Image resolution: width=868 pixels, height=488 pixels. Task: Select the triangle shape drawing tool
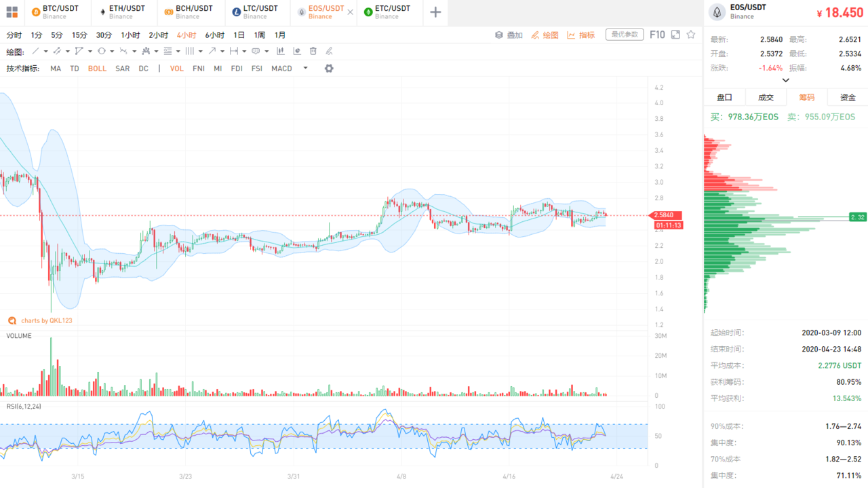click(x=79, y=51)
